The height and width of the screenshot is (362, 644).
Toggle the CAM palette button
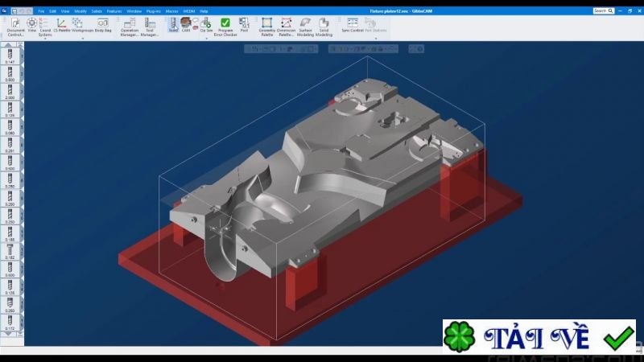[186, 25]
